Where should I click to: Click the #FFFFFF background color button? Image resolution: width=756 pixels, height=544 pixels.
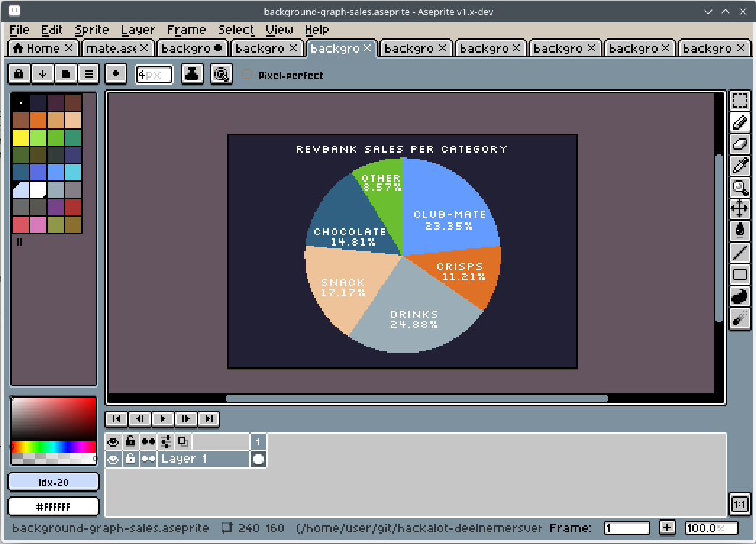tap(54, 507)
